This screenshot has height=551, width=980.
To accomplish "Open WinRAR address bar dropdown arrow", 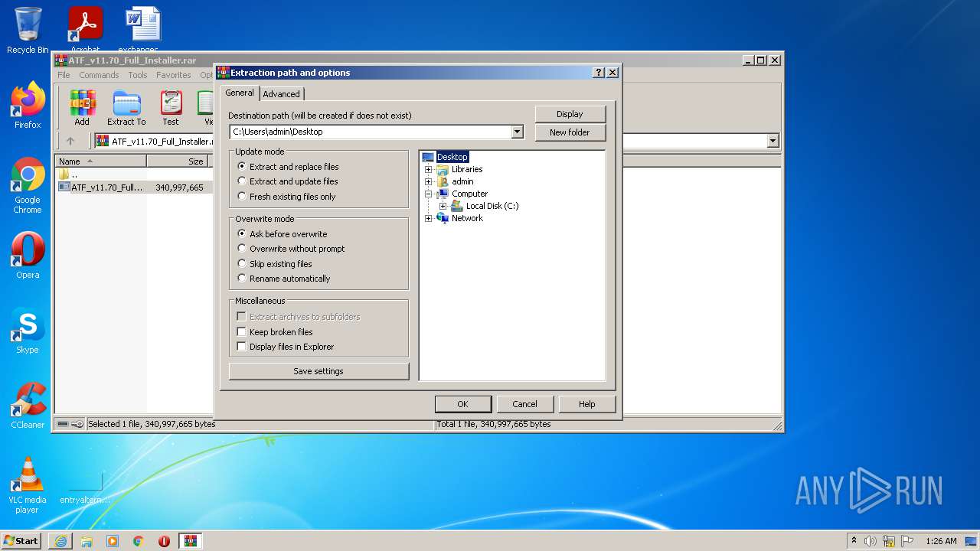I will [x=773, y=141].
